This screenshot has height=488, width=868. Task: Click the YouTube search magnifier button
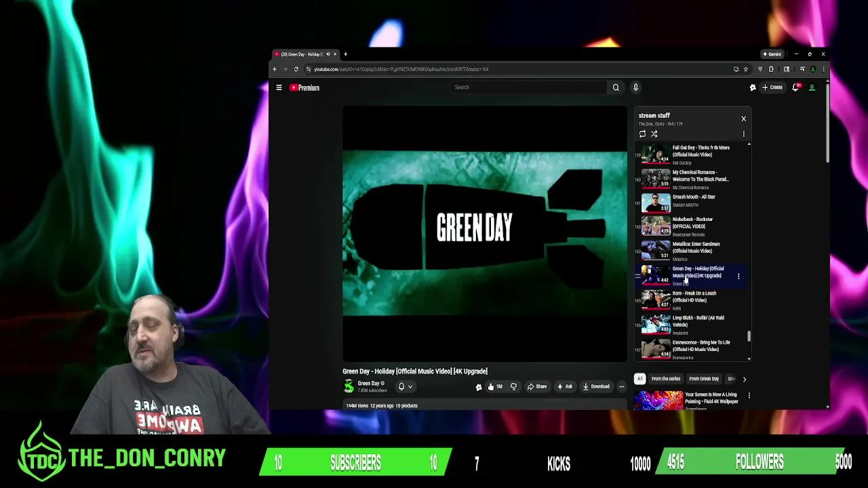[x=616, y=87]
